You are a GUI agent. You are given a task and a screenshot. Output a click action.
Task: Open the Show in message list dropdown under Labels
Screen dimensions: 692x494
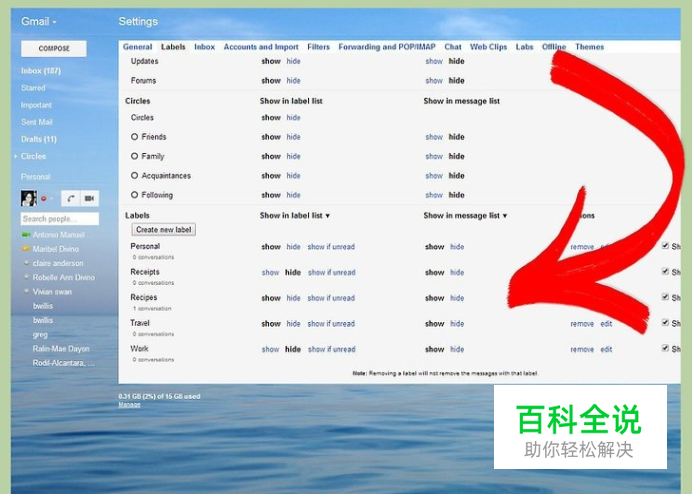pyautogui.click(x=465, y=215)
